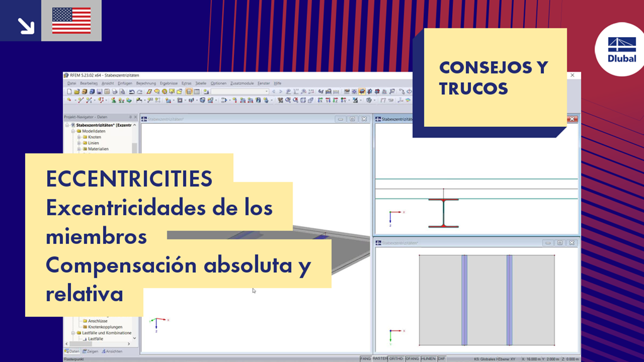The image size is (644, 362).
Task: Click the next load case arrow
Action: [280, 92]
